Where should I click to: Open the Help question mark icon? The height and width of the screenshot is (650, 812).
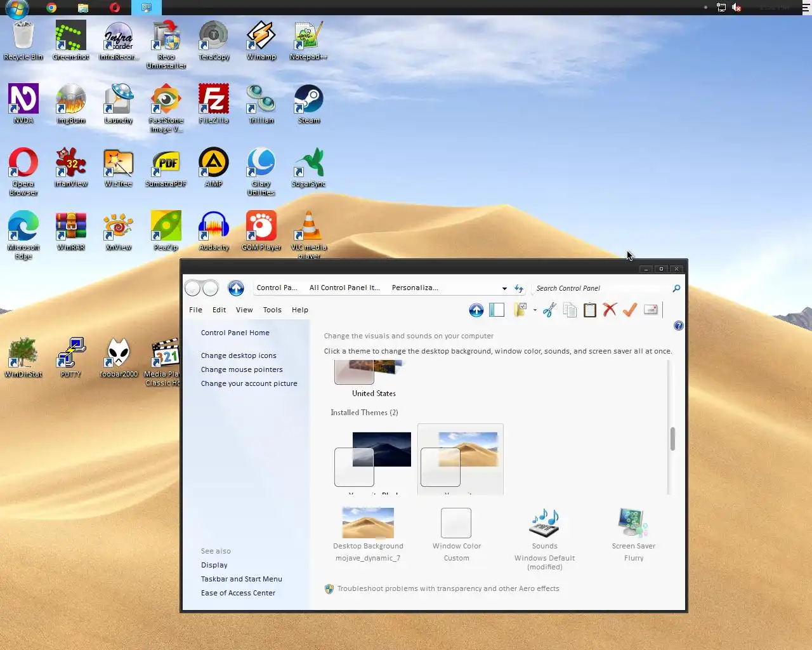679,326
